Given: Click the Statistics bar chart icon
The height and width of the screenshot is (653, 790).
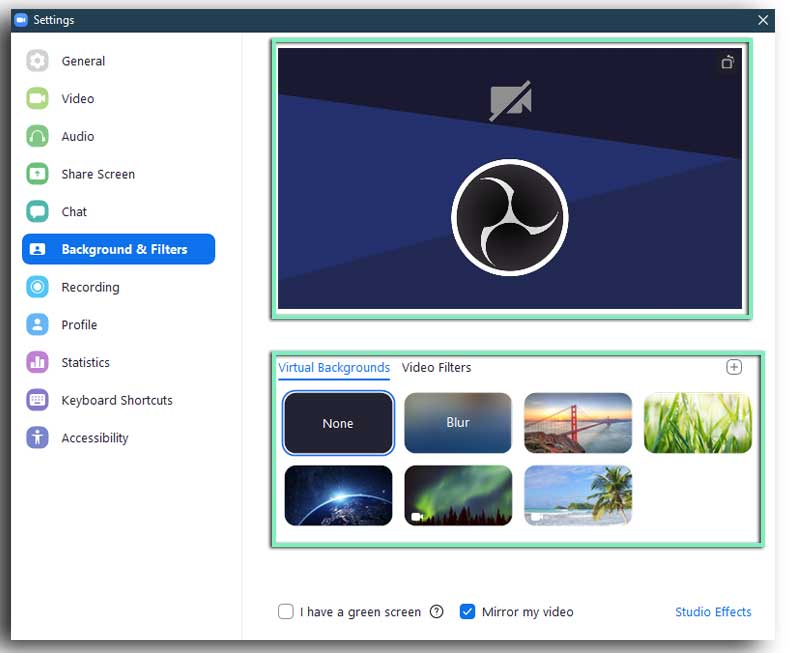Looking at the screenshot, I should pyautogui.click(x=37, y=362).
